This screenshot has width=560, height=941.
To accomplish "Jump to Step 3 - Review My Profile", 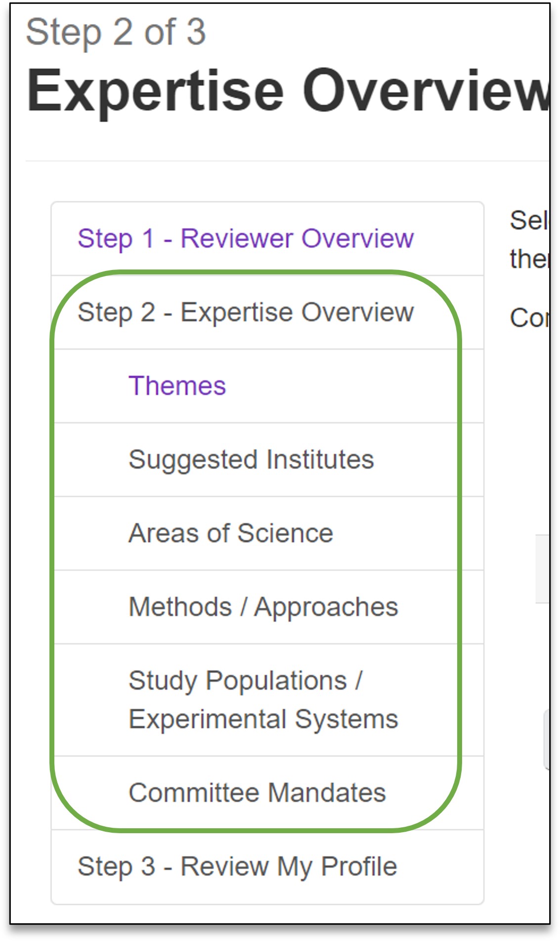I will tap(237, 867).
